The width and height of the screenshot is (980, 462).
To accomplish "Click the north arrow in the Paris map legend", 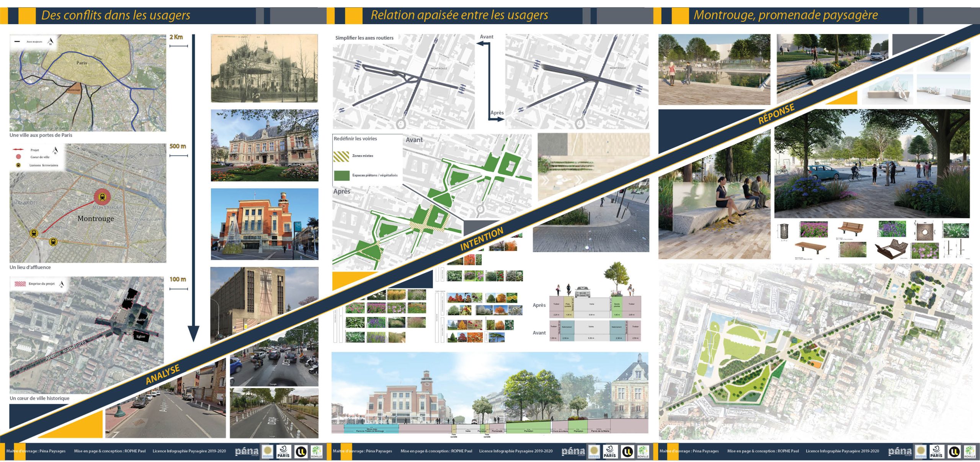I will (50, 41).
